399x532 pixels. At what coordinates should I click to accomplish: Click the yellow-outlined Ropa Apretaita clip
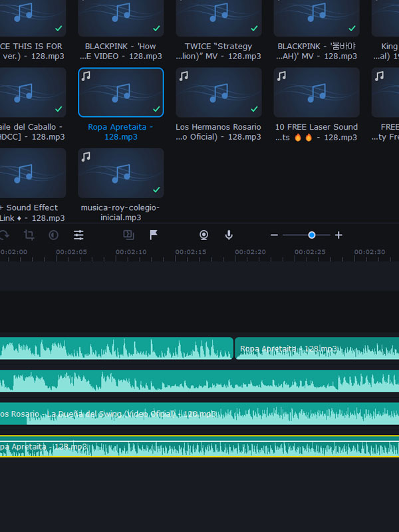(x=199, y=448)
